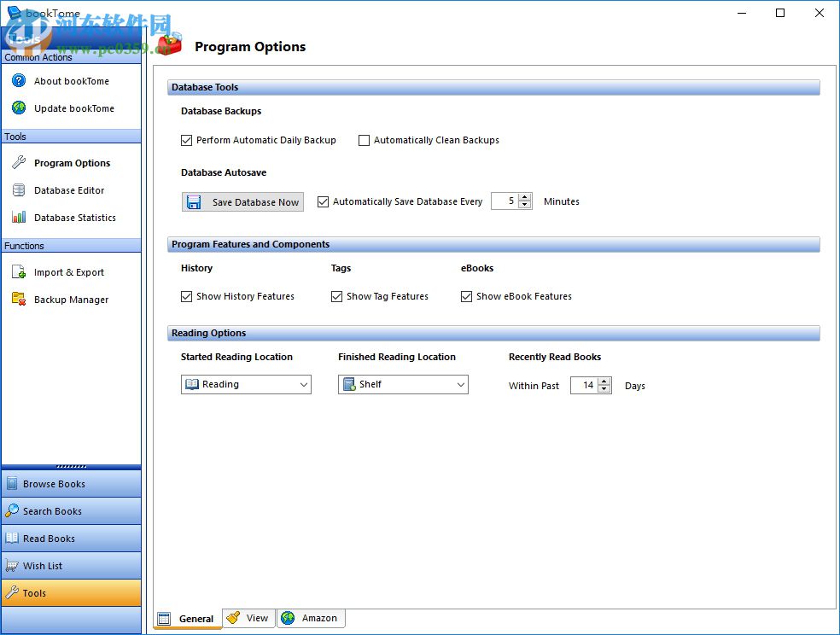Click the Functions section header
The width and height of the screenshot is (840, 635).
71,246
